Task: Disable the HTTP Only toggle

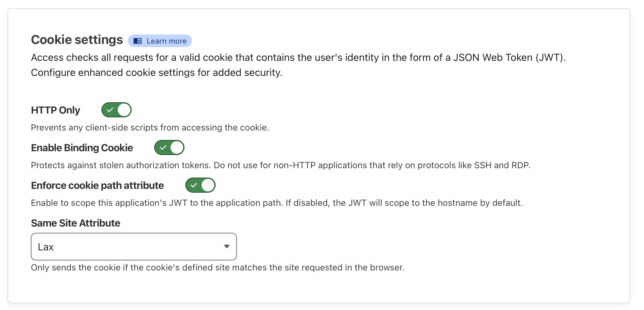Action: 117,110
